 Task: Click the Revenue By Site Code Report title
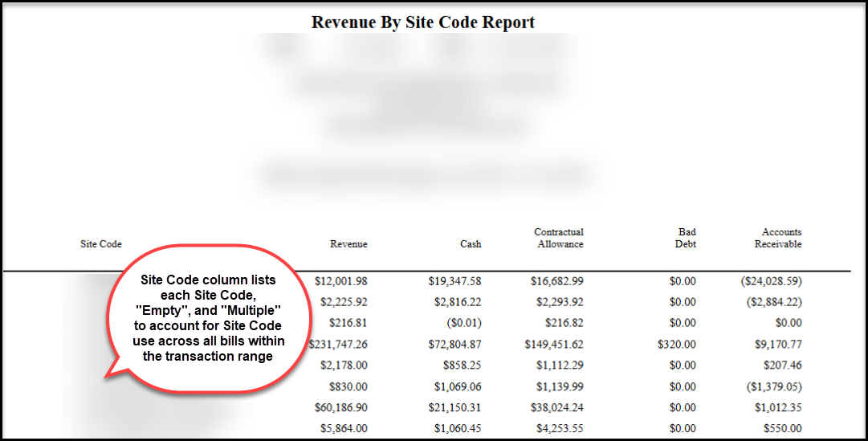pyautogui.click(x=422, y=22)
